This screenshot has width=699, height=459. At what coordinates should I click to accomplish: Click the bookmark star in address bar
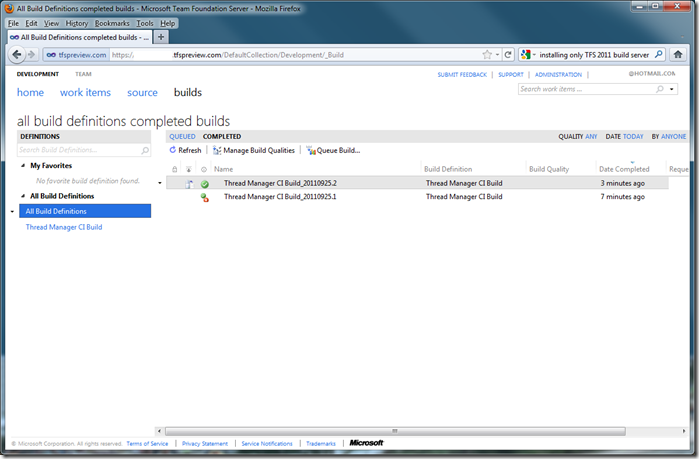tap(487, 55)
